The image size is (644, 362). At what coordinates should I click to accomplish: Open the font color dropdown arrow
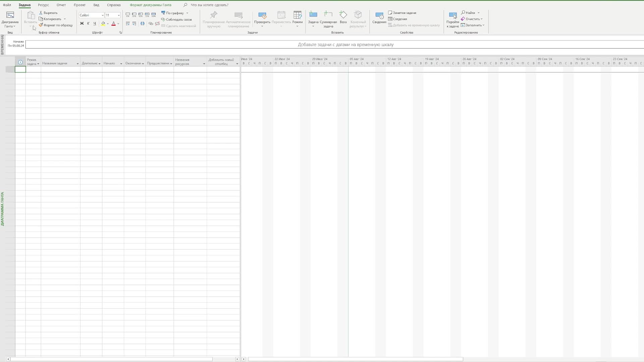coord(118,24)
